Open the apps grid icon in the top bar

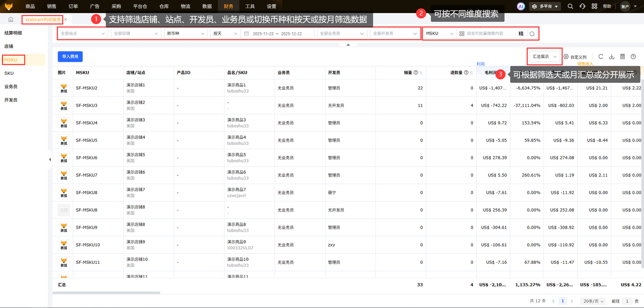595,7
